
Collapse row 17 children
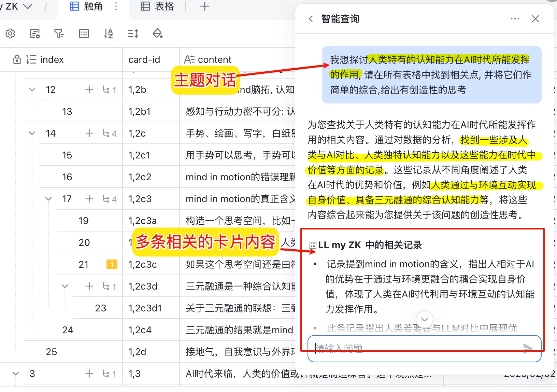(x=48, y=199)
